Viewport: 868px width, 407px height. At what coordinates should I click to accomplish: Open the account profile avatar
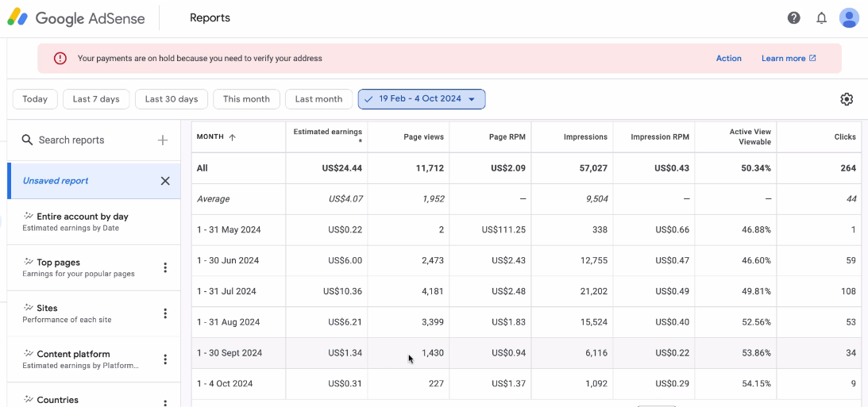coord(849,18)
